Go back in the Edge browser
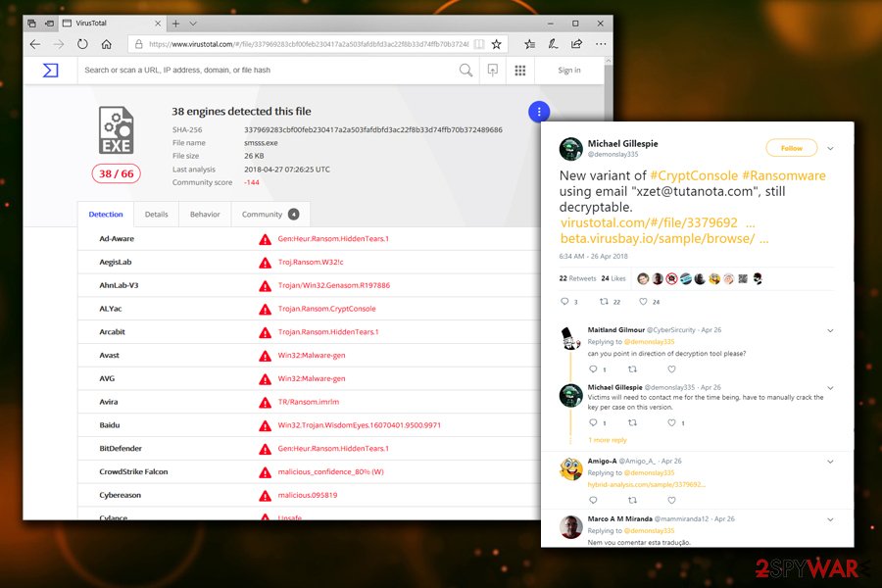Screen dimensions: 882x588 [35, 44]
